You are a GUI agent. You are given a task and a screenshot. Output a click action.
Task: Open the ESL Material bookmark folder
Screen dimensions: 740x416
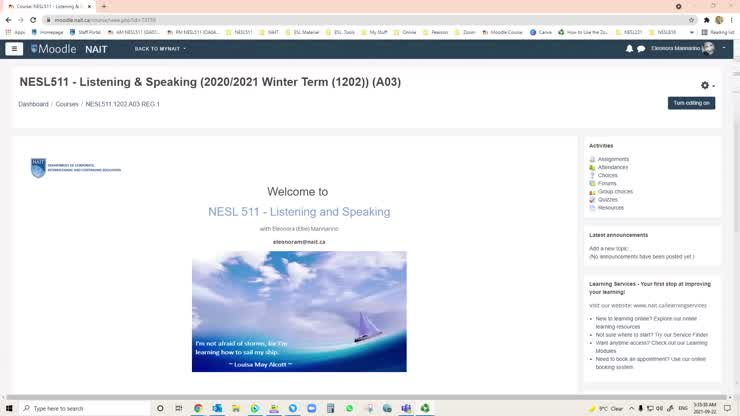pos(303,32)
